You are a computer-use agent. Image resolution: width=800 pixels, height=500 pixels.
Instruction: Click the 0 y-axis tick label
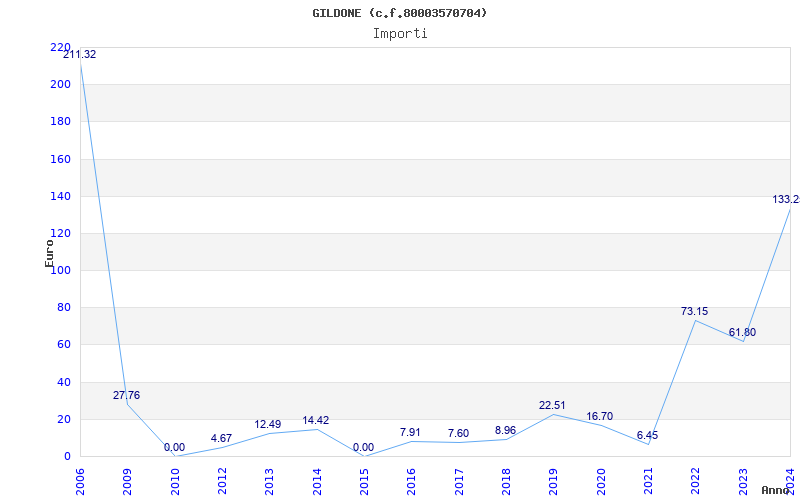[x=67, y=457]
